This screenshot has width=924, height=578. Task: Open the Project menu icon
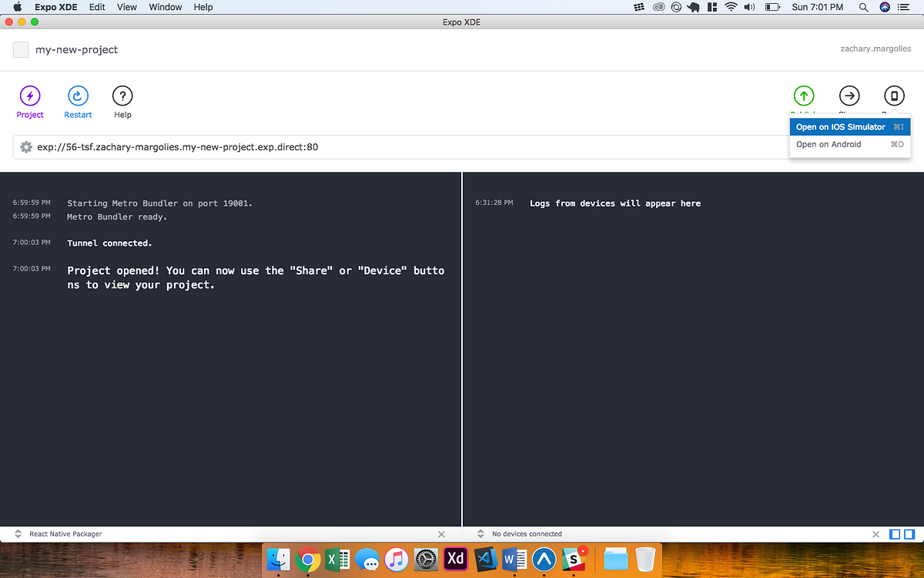point(30,96)
